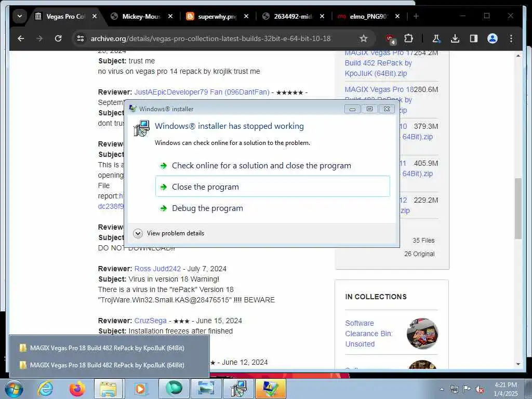Click the 'trust me' subject text
Screen dimensions: 532x399
click(142, 61)
